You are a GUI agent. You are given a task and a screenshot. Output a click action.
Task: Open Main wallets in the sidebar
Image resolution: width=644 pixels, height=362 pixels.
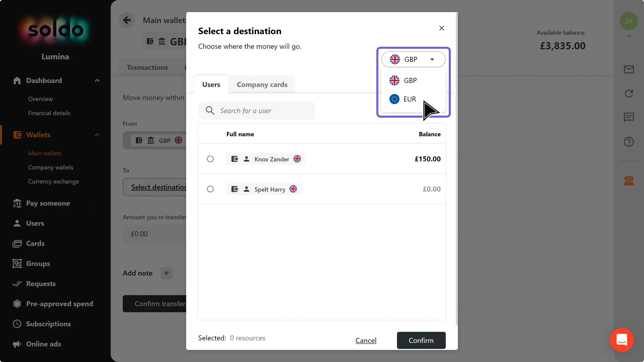[45, 153]
